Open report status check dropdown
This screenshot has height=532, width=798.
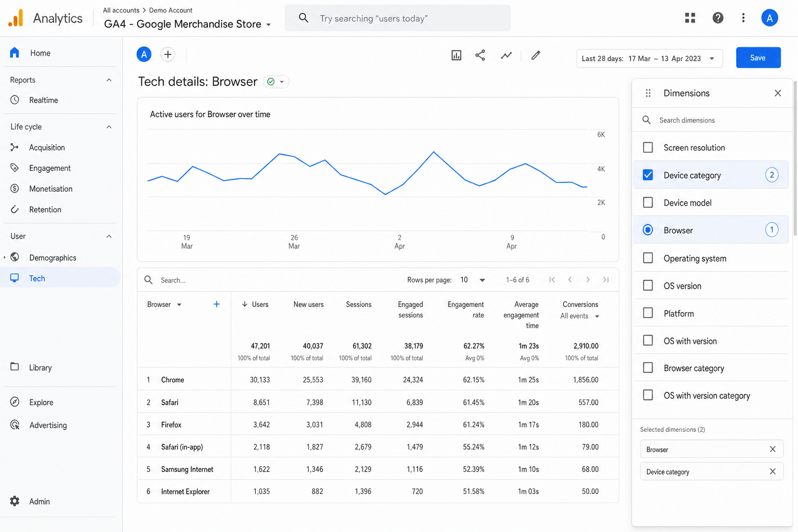pyautogui.click(x=276, y=82)
